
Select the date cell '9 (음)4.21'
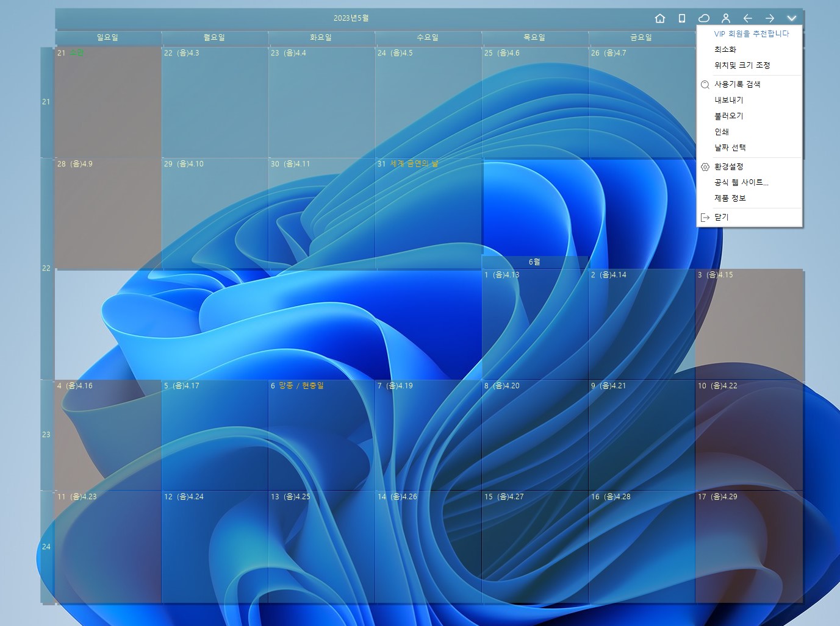642,435
